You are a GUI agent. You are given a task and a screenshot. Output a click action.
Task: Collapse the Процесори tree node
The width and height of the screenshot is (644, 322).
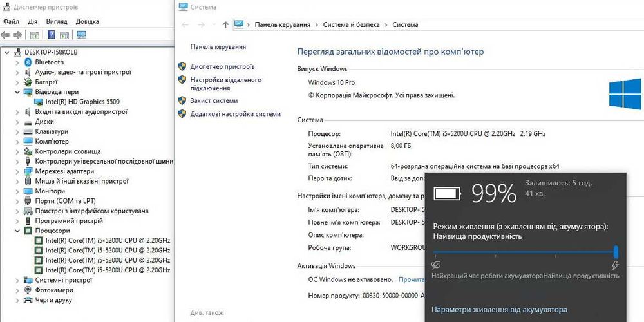(17, 231)
